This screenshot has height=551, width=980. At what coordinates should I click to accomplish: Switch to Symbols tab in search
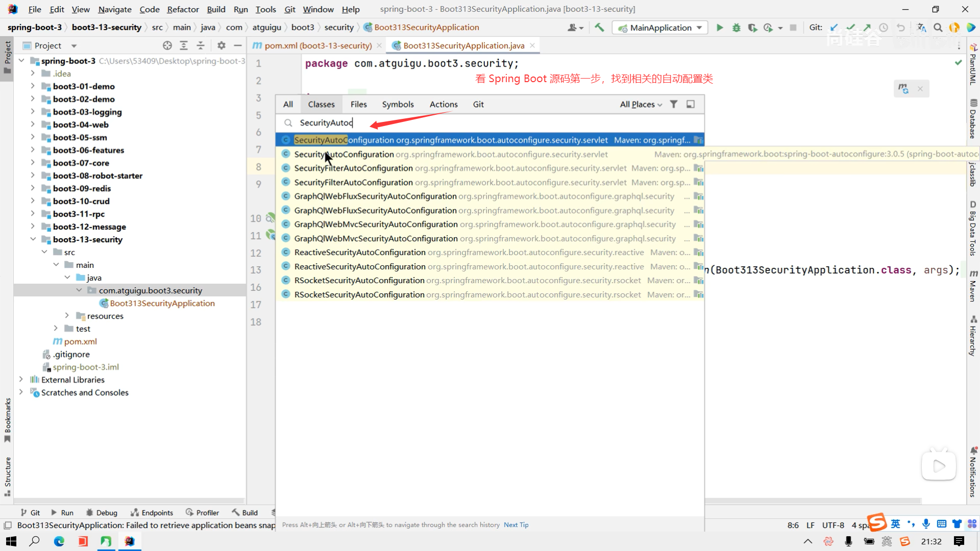click(x=398, y=104)
